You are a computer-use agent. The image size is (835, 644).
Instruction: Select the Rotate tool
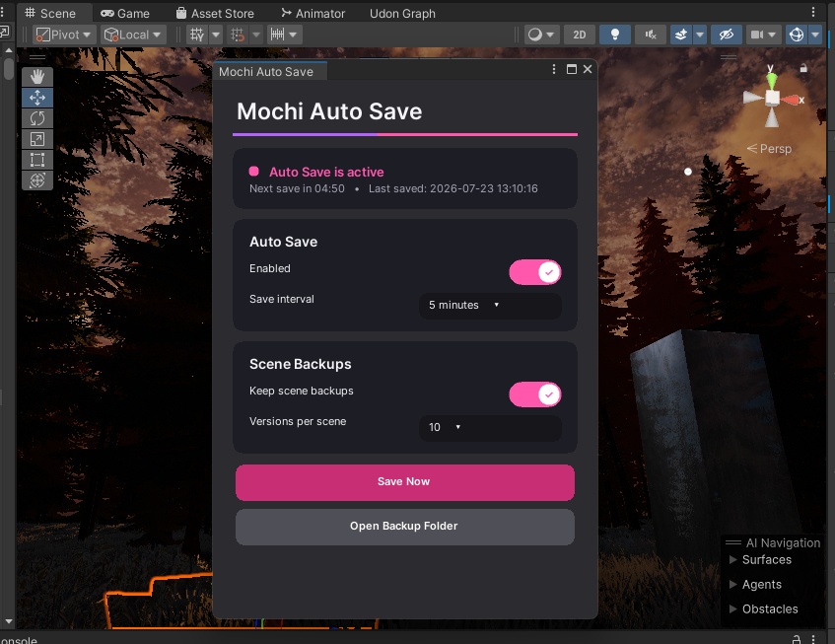(x=37, y=118)
